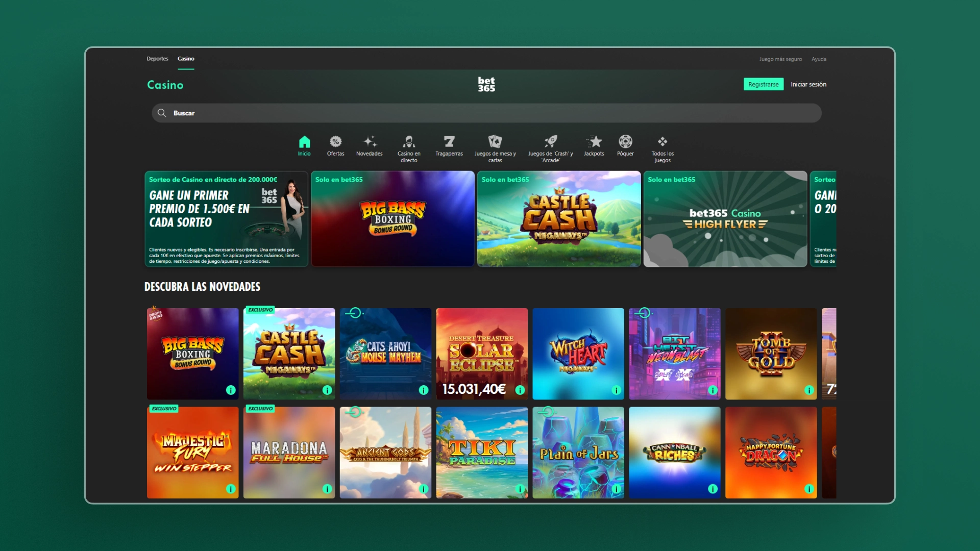Launch Witch Heart Megaways game
Image resolution: width=980 pixels, height=551 pixels.
tap(578, 354)
